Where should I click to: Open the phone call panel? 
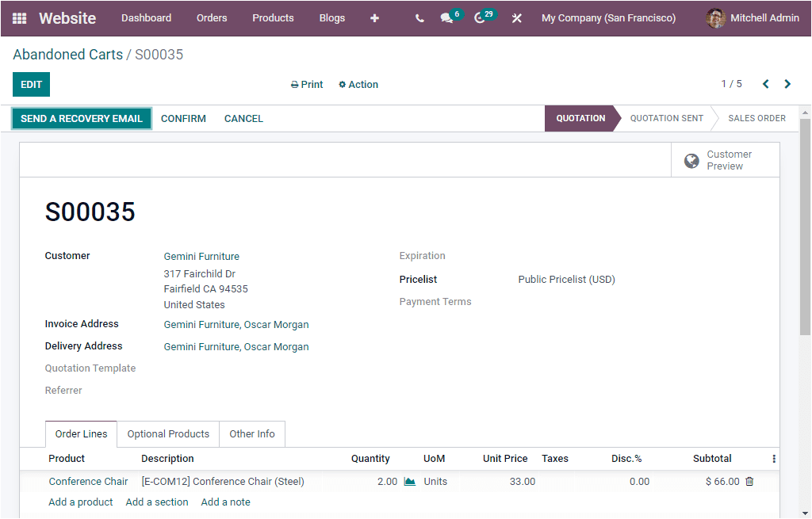click(x=419, y=17)
